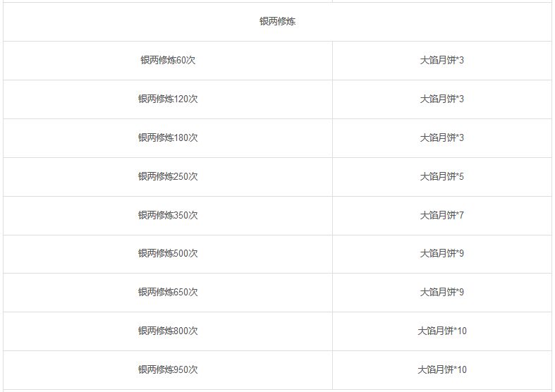Click 大馅月饼*9 reward beside 500次
Image resolution: width=555 pixels, height=392 pixels.
coord(441,254)
